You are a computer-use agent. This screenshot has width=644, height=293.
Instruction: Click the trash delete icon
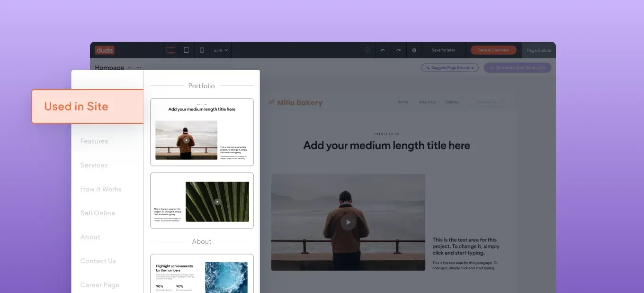point(414,50)
